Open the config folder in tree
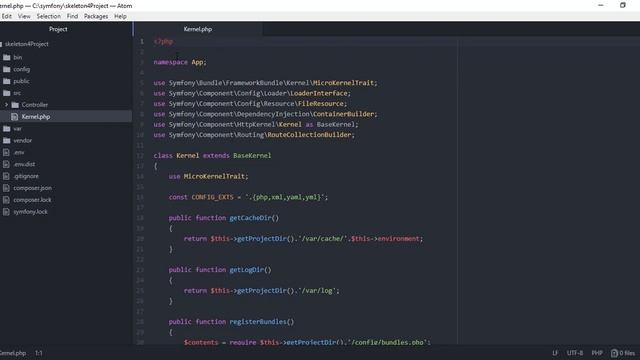This screenshot has width=640, height=360. pyautogui.click(x=22, y=69)
